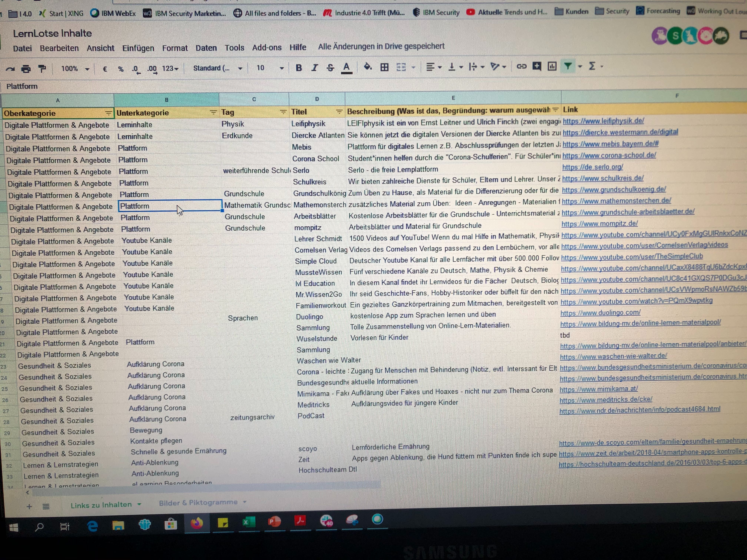
Task: Open the Daten menu
Action: click(206, 48)
